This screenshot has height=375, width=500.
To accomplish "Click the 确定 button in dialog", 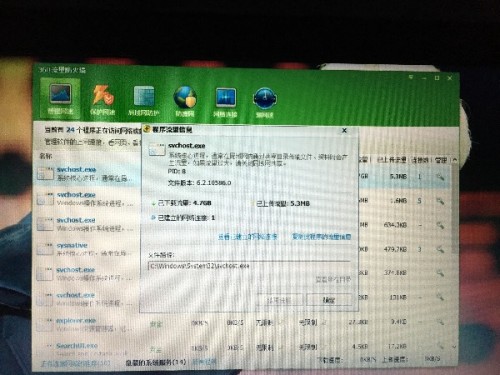I will point(329,300).
